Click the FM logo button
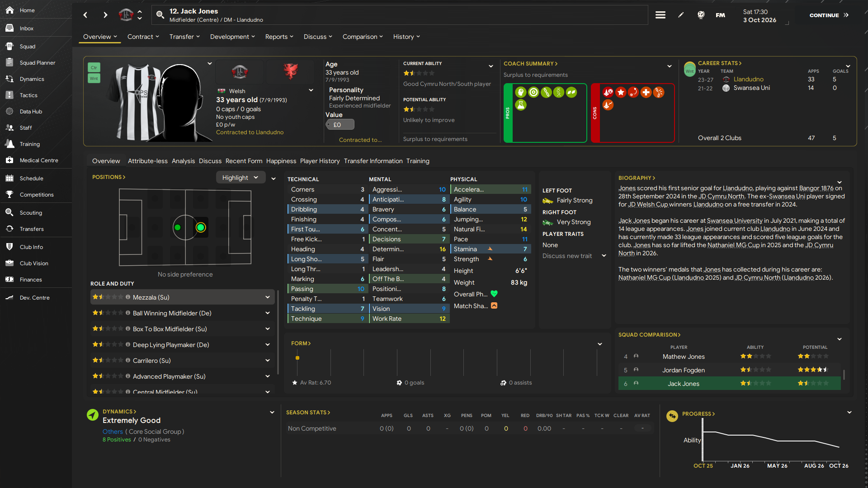Image resolution: width=868 pixels, height=488 pixels. click(720, 15)
